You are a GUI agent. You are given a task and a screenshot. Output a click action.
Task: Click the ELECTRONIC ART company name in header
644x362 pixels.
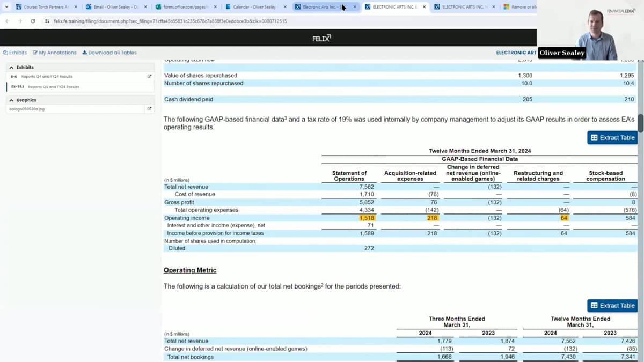tap(516, 53)
